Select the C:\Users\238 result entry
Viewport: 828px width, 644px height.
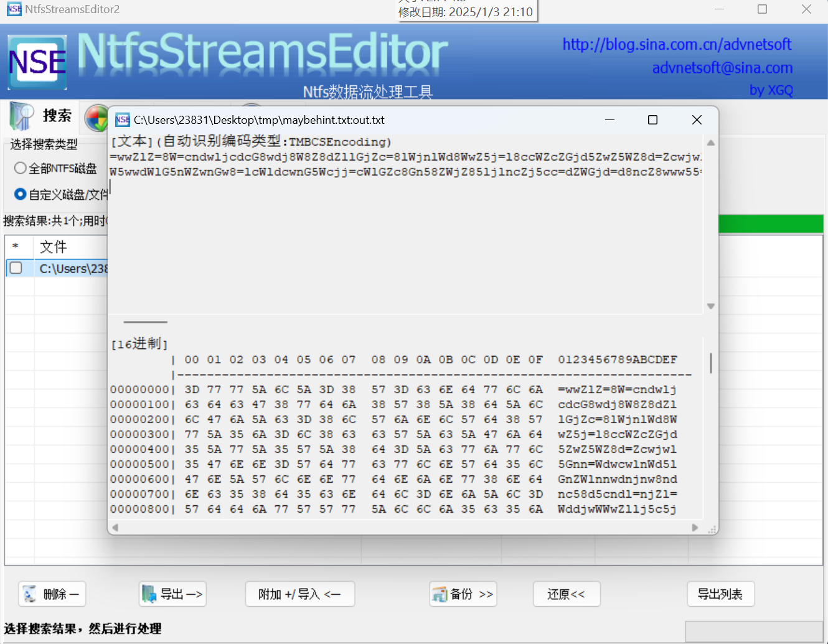coord(73,268)
